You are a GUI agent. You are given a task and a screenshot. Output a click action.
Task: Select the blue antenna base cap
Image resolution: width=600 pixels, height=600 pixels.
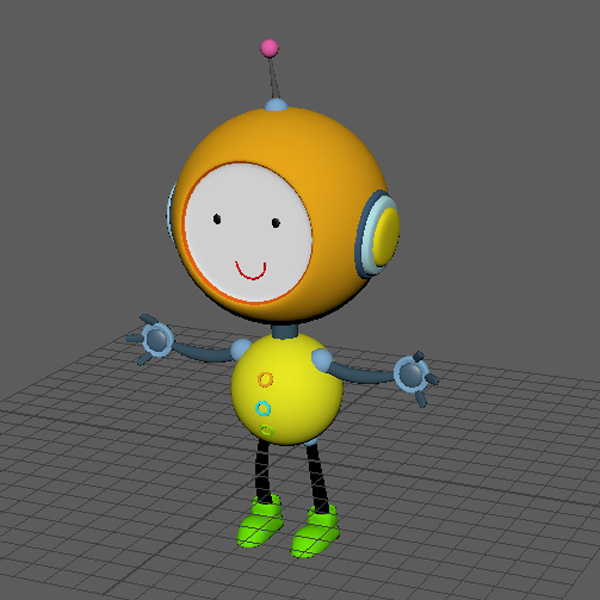point(276,104)
